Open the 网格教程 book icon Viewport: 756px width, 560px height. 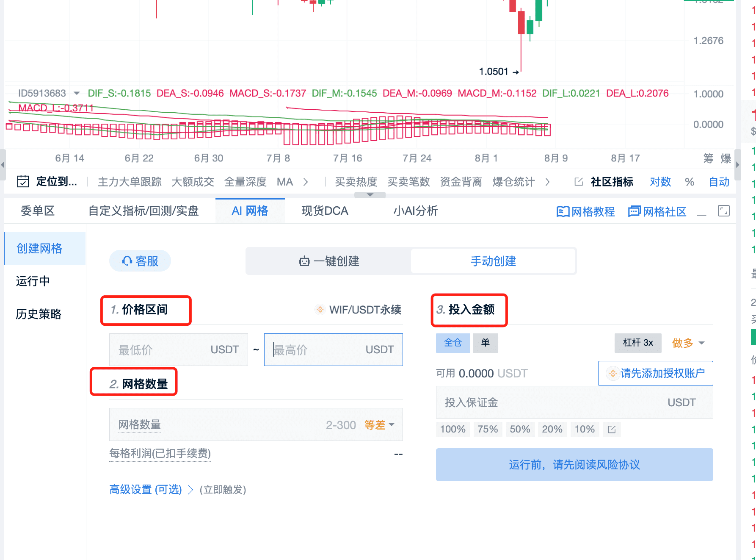pos(563,211)
